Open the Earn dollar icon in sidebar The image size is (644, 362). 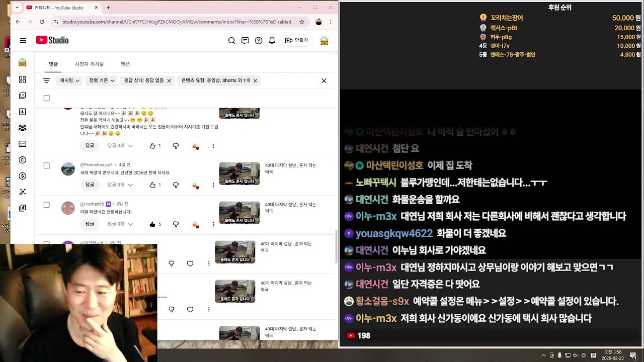[22, 176]
